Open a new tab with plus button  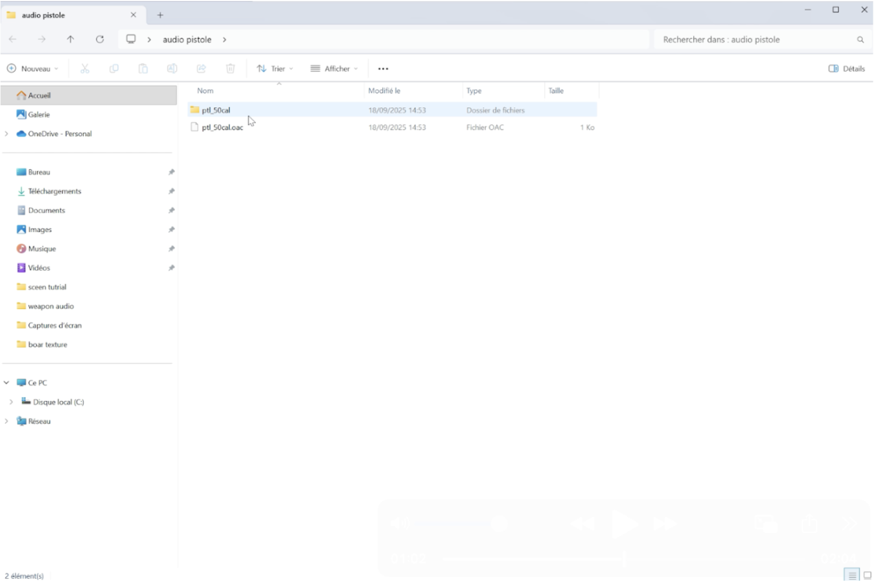click(160, 15)
